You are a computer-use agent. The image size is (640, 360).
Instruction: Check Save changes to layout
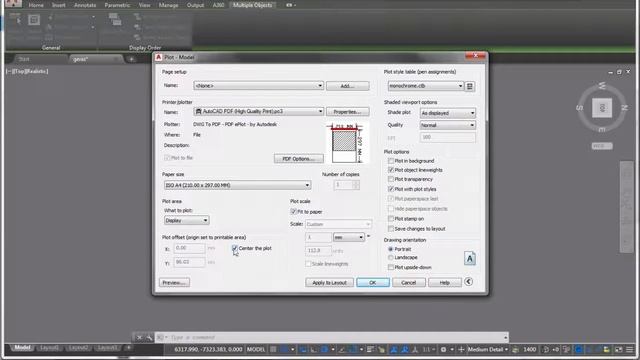(x=391, y=229)
